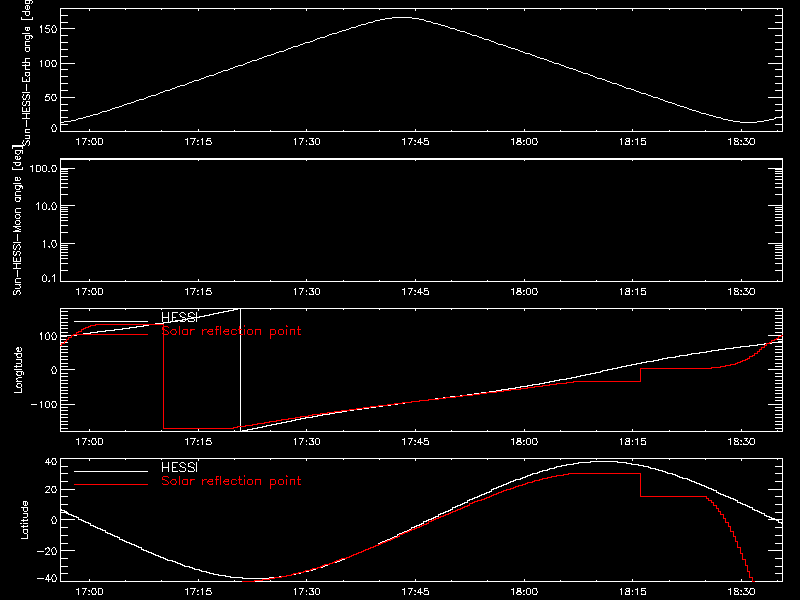Click the red legend line sample in Longitude plot

tap(111, 335)
